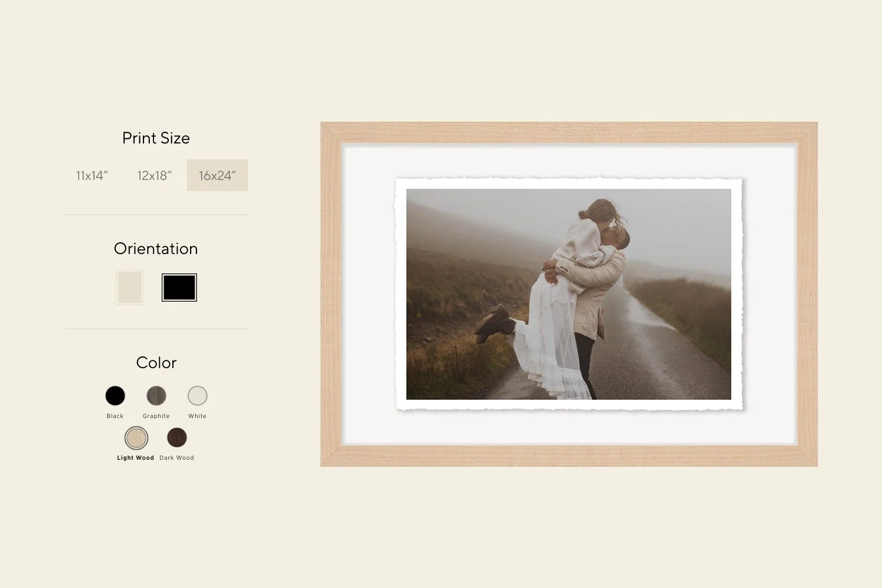Image resolution: width=882 pixels, height=588 pixels.
Task: Click the Print Size heading
Action: pos(156,138)
